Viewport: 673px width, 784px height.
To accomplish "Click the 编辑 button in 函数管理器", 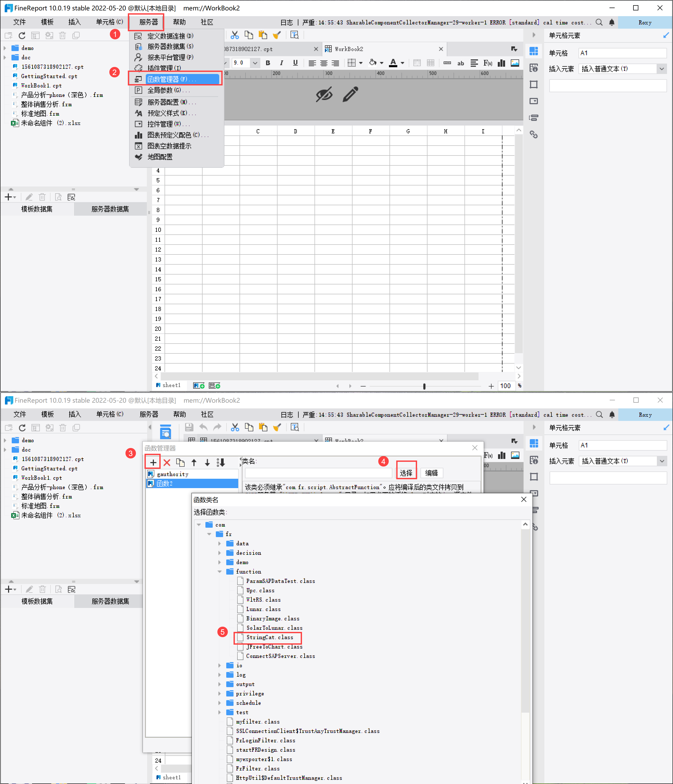I will coord(431,472).
